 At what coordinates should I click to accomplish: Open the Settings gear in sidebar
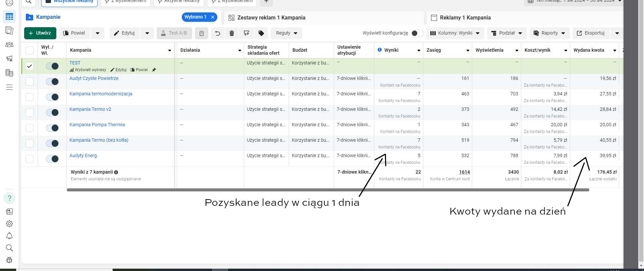9,224
